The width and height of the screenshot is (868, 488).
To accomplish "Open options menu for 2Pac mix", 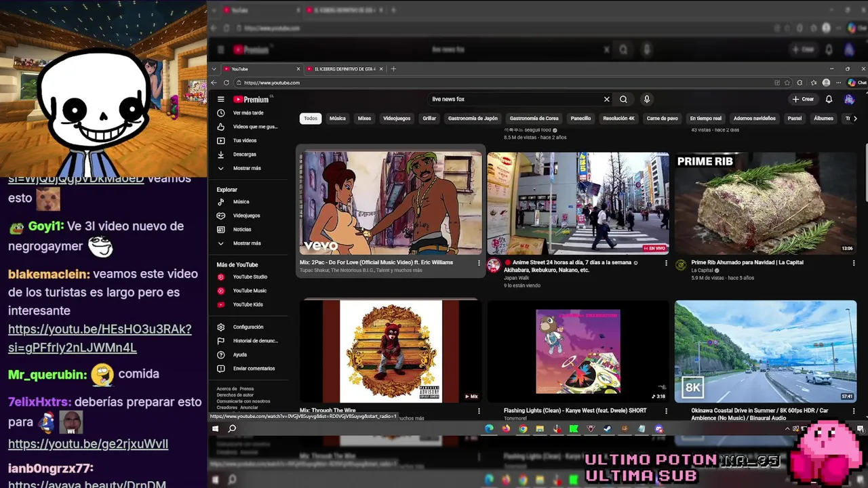I will 479,263.
